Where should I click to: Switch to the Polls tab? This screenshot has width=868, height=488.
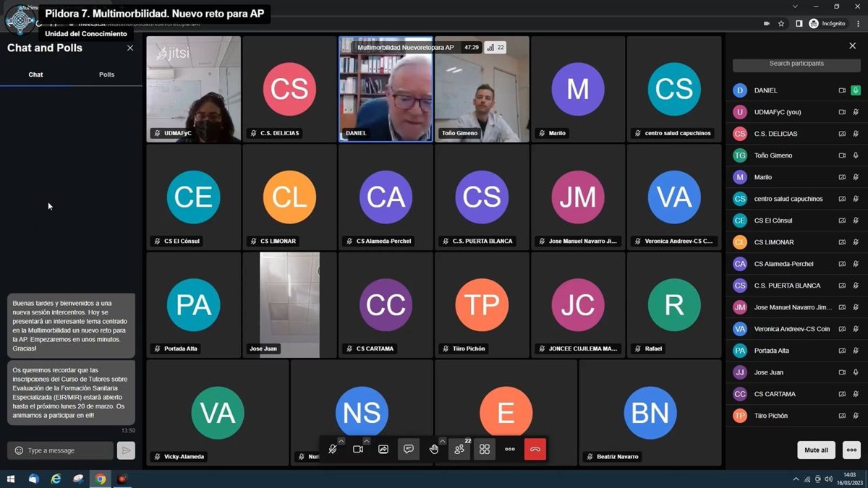[106, 74]
